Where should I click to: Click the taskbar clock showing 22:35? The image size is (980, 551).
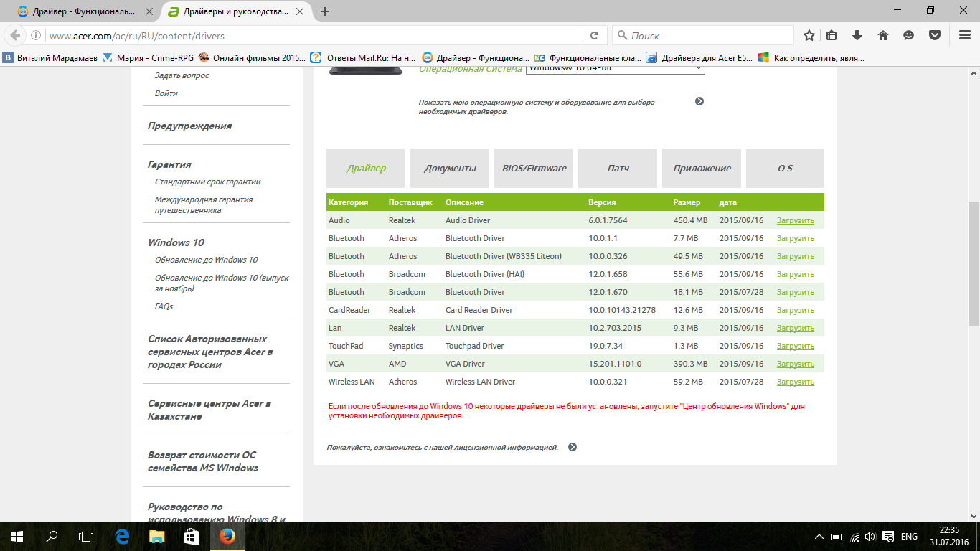(x=948, y=536)
